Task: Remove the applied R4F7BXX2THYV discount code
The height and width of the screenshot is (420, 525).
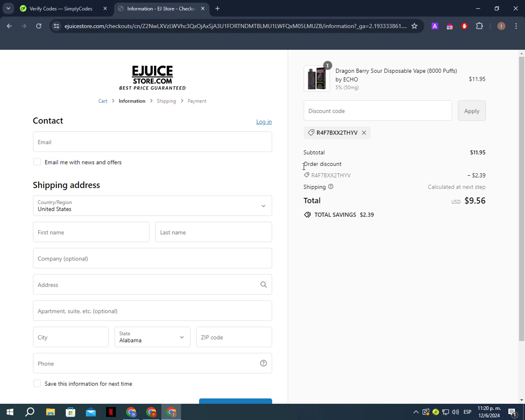Action: (364, 133)
